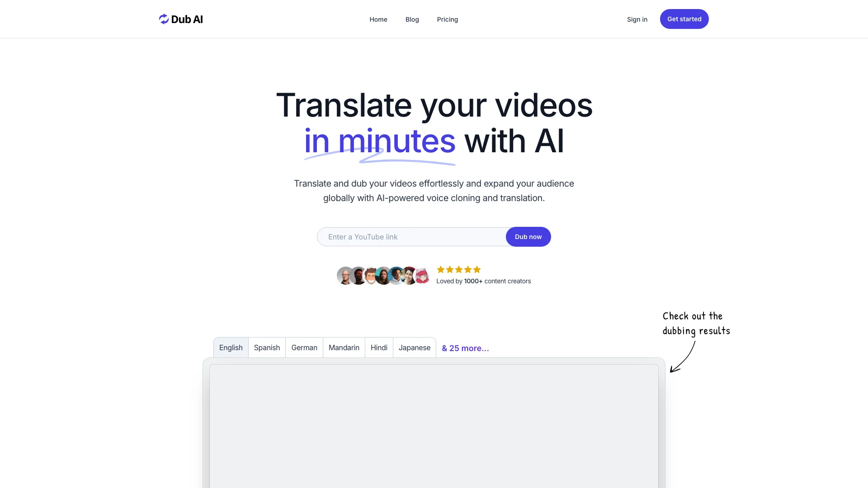Click the 'Dub now' button
This screenshot has height=488, width=868.
click(x=528, y=237)
